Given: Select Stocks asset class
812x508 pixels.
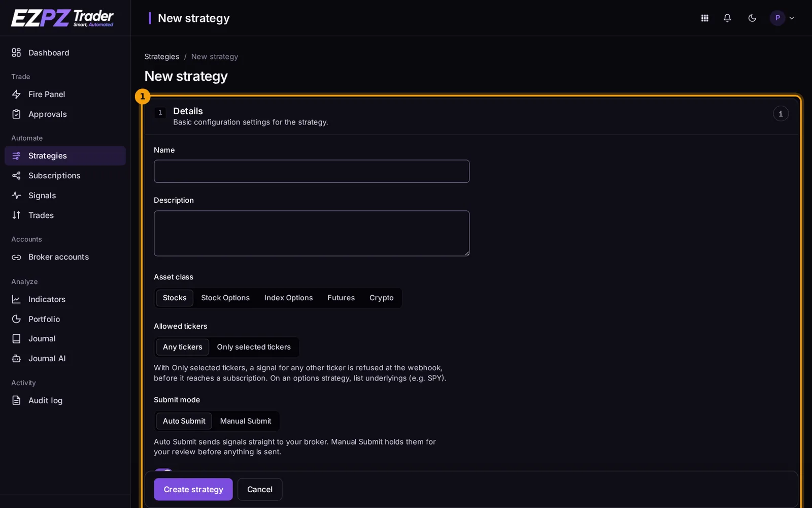Looking at the screenshot, I should (x=175, y=298).
